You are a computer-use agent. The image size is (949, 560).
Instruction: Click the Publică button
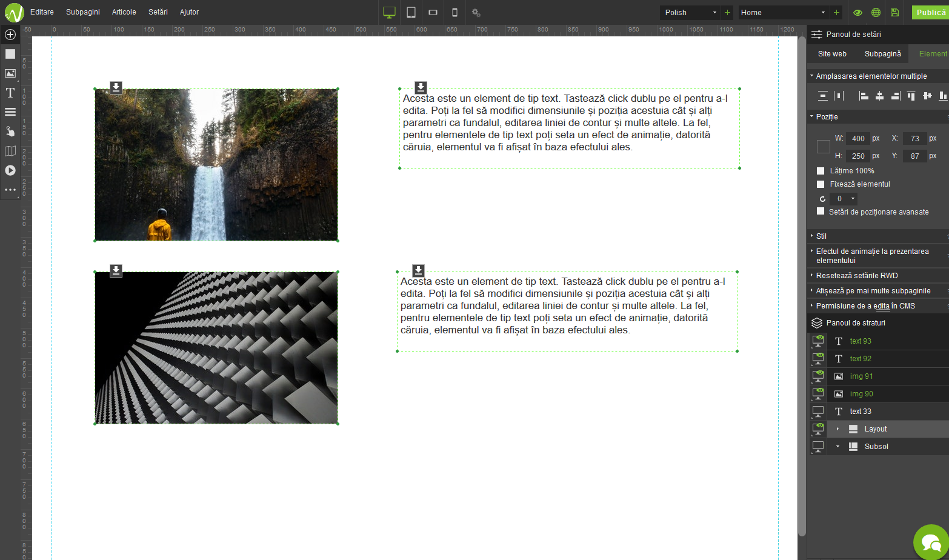pyautogui.click(x=930, y=12)
